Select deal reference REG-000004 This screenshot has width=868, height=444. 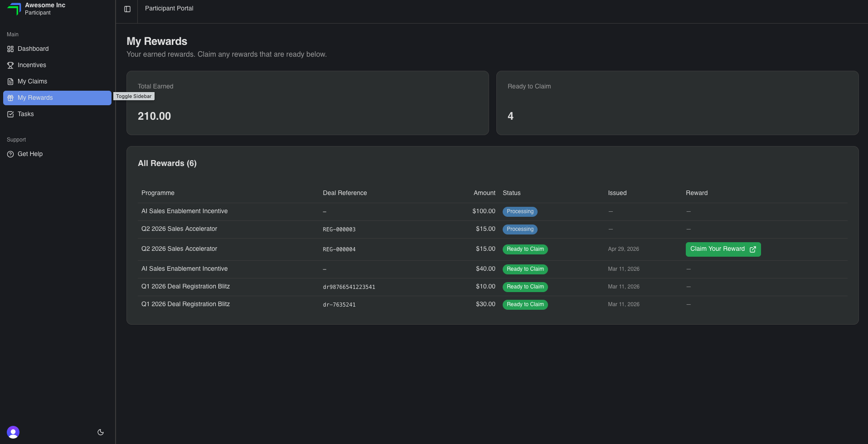pyautogui.click(x=339, y=249)
